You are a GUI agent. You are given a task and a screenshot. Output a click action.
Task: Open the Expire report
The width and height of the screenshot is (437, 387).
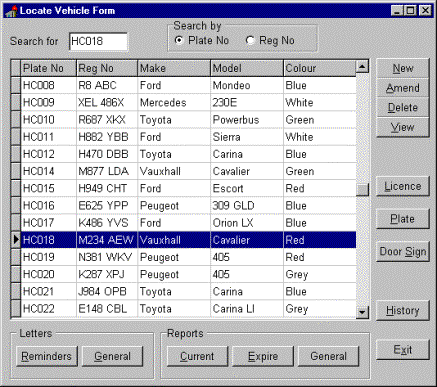pyautogui.click(x=263, y=356)
